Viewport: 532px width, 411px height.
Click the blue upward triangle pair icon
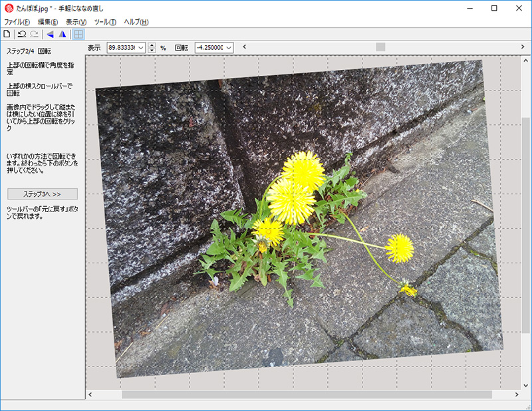coord(63,34)
